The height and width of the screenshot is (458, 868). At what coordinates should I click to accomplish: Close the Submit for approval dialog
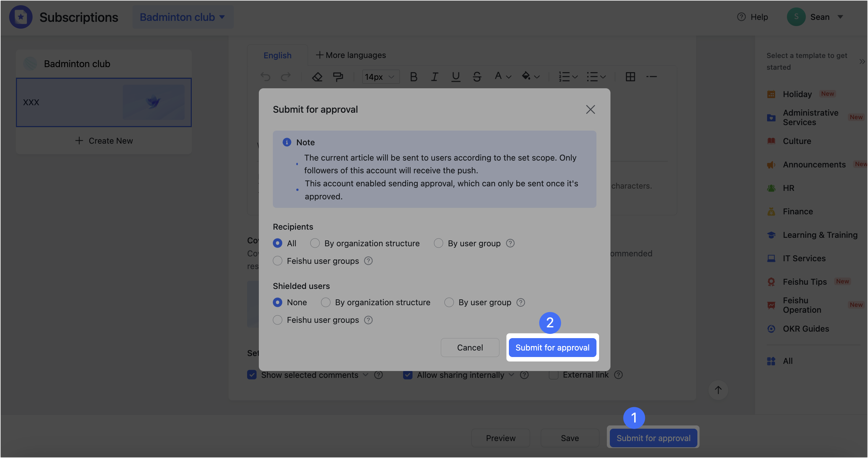coord(590,109)
